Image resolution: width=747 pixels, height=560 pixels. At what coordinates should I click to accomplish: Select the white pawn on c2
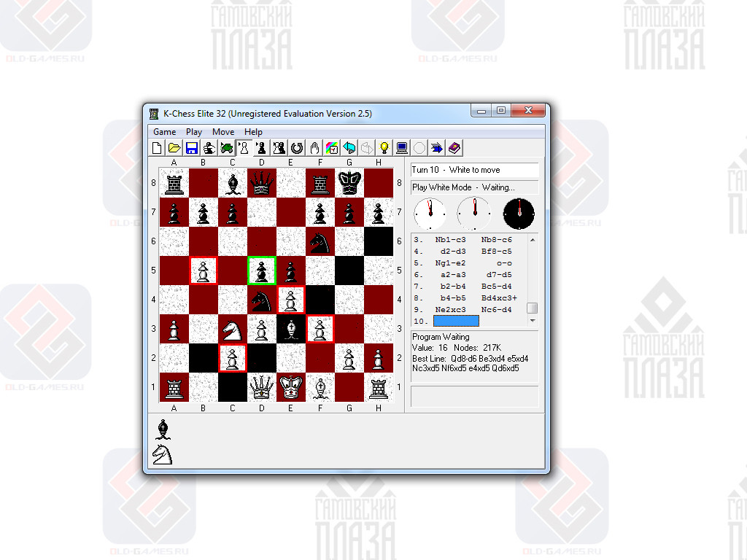tap(233, 358)
